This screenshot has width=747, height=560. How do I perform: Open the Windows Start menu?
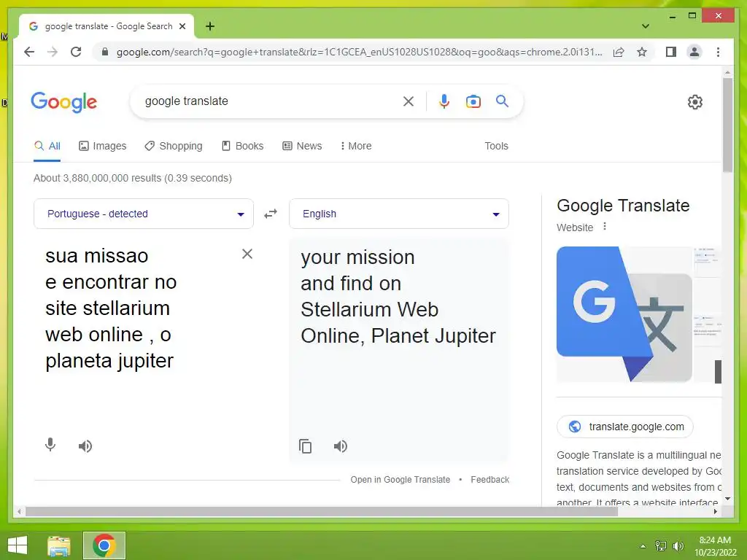coord(18,545)
